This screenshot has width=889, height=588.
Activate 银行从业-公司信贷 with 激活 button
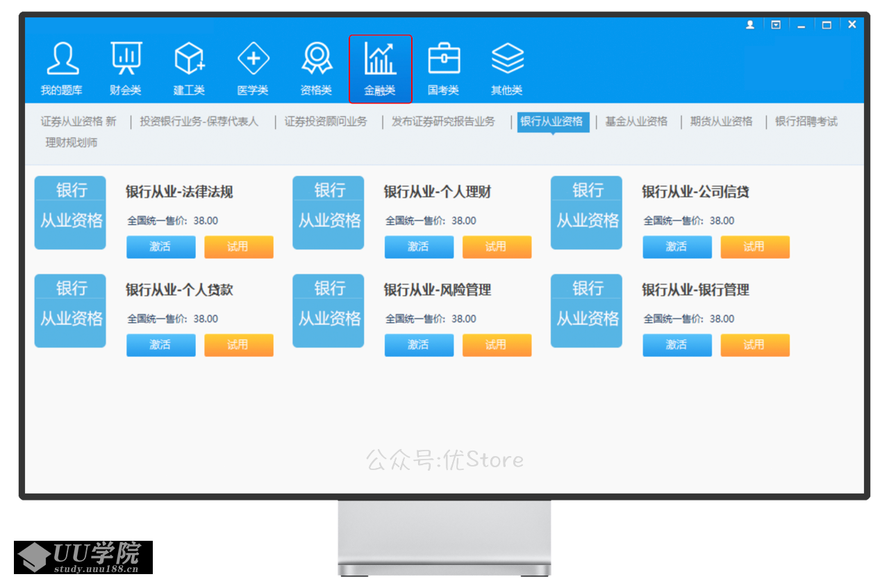(x=677, y=246)
